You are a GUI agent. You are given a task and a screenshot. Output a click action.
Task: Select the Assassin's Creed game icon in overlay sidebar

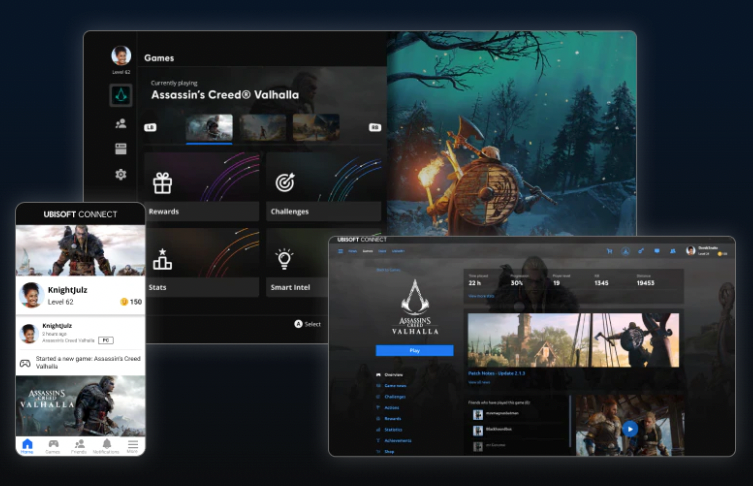121,95
